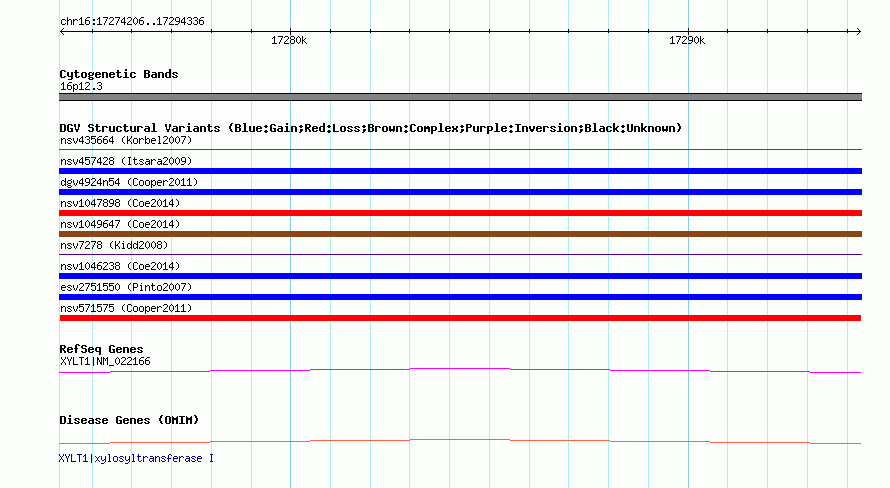Select the Cytogenetic Bands track title
The height and width of the screenshot is (488, 890).
[x=119, y=74]
